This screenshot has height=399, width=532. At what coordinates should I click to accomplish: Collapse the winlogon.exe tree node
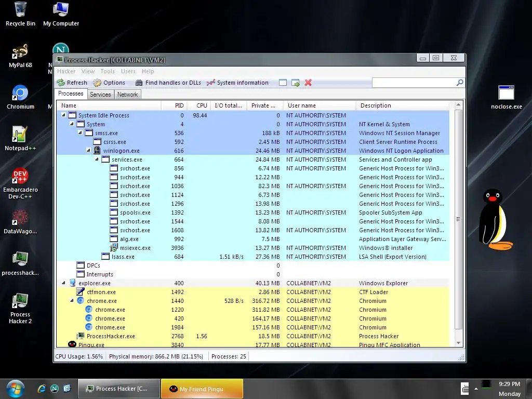[88, 150]
